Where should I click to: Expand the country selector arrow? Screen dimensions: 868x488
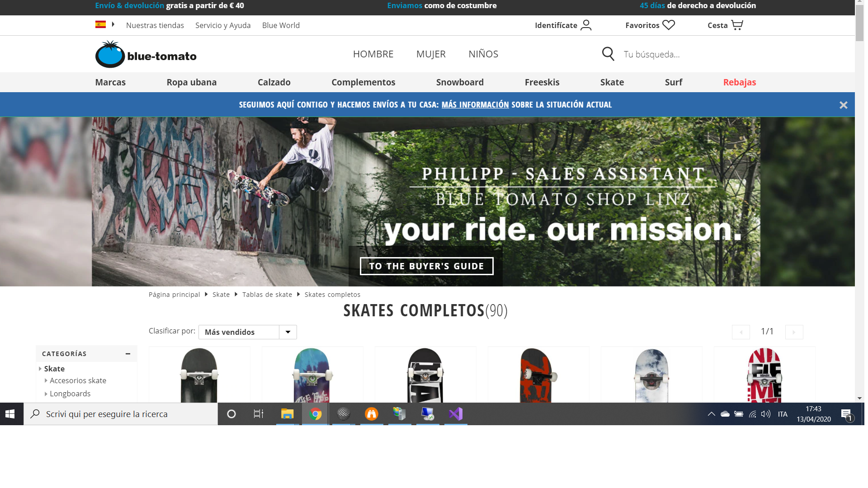point(113,24)
